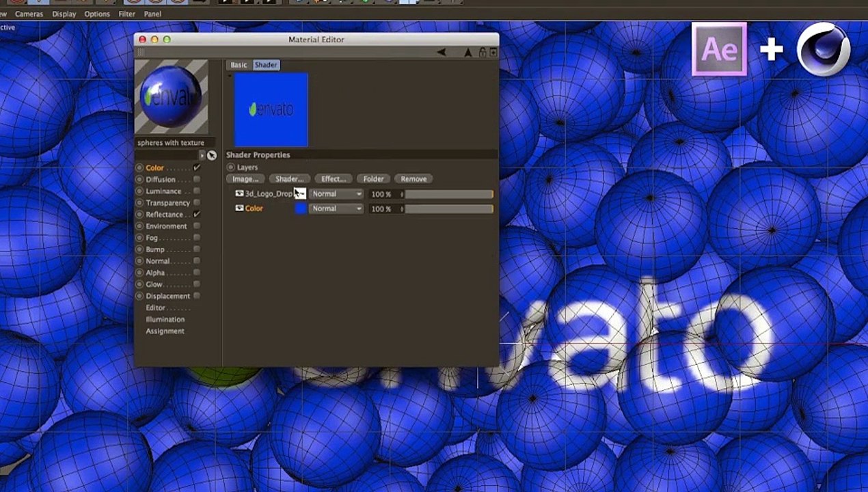This screenshot has height=492, width=868.
Task: Click the animation dot beside the Glow channel
Action: click(x=139, y=284)
